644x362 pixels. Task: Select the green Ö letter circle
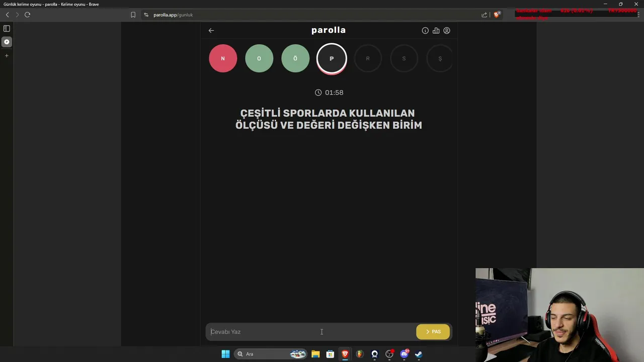click(295, 58)
